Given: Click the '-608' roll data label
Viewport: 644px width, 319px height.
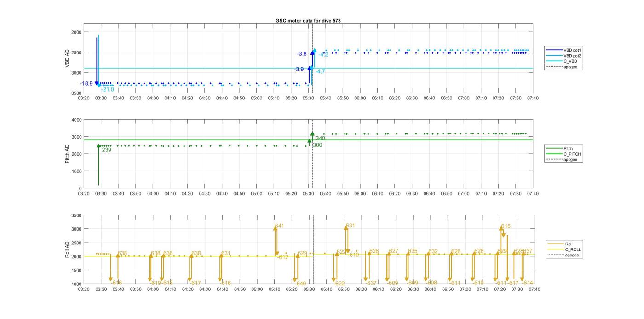Looking at the screenshot, I should click(x=431, y=283).
